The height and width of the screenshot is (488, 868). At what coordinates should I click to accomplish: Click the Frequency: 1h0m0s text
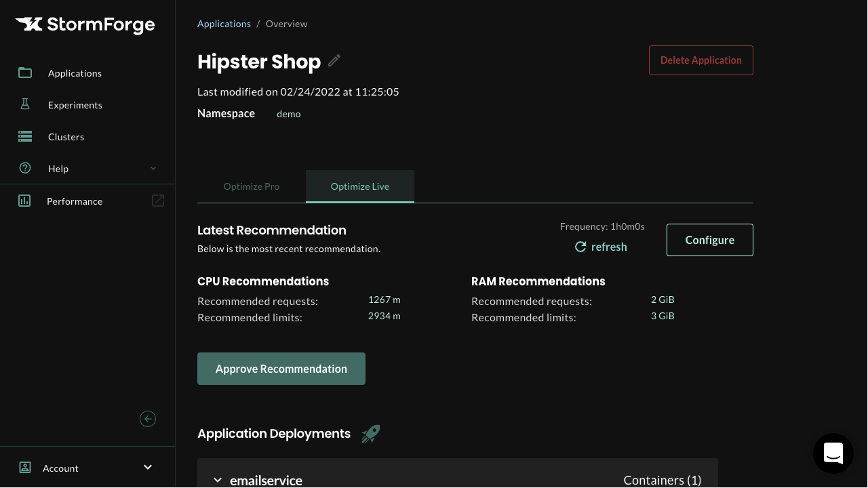click(x=602, y=226)
